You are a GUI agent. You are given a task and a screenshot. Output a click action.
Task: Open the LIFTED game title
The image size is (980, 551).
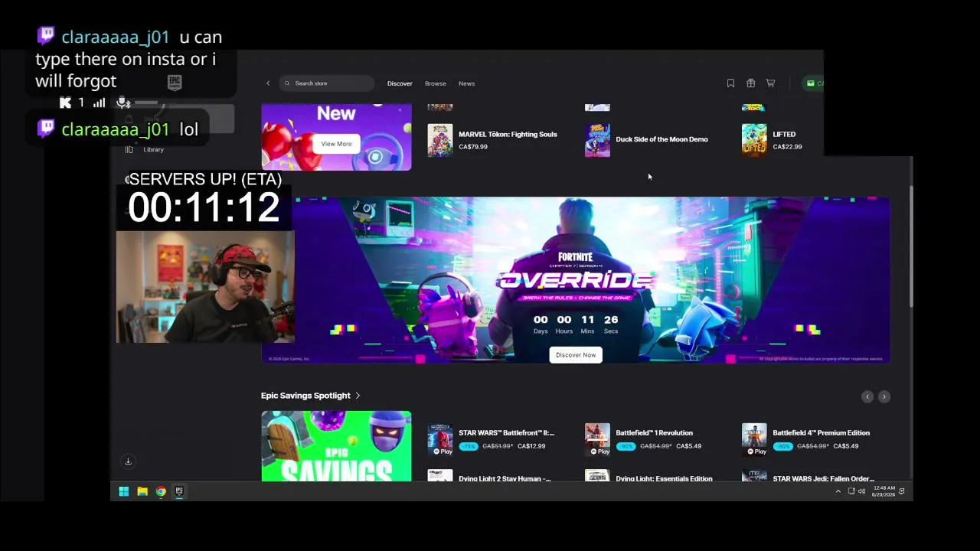tap(784, 135)
